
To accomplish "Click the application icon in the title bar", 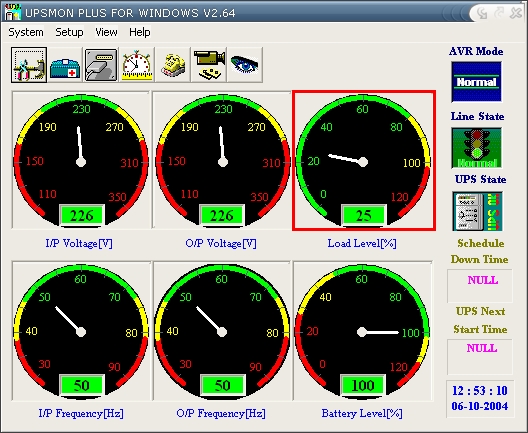I will coord(13,12).
